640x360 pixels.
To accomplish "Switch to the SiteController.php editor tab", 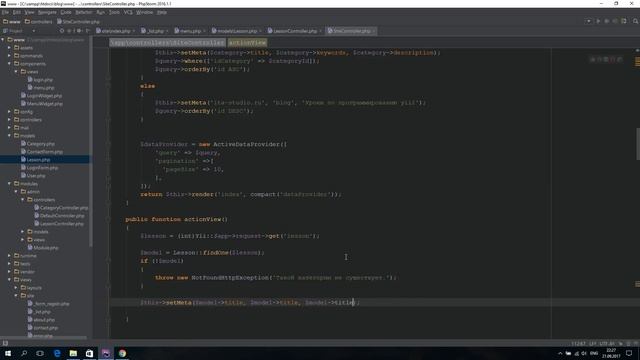I will [351, 31].
